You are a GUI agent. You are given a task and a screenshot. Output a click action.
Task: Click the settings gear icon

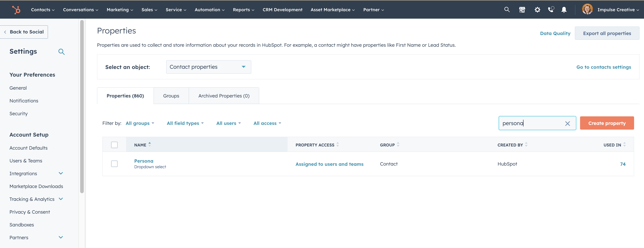pyautogui.click(x=537, y=10)
